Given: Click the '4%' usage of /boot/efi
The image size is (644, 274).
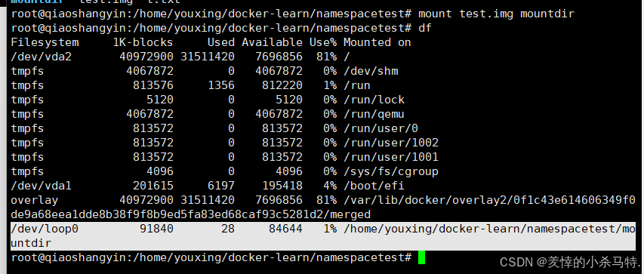Looking at the screenshot, I should click(x=330, y=186).
